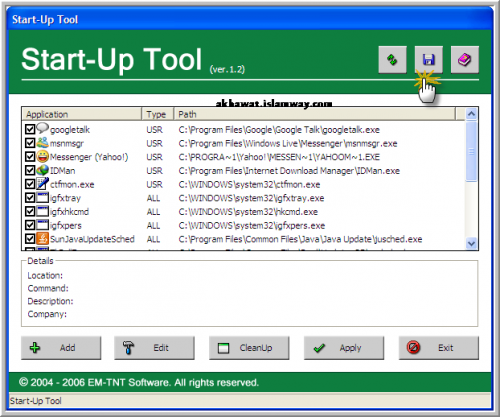Screen dimensions: 500x417
Task: Click the green refresh arrows icon
Action: [392, 60]
